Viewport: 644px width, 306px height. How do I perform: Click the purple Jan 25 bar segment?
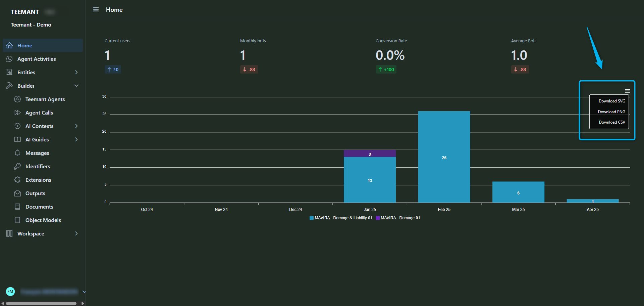[370, 154]
